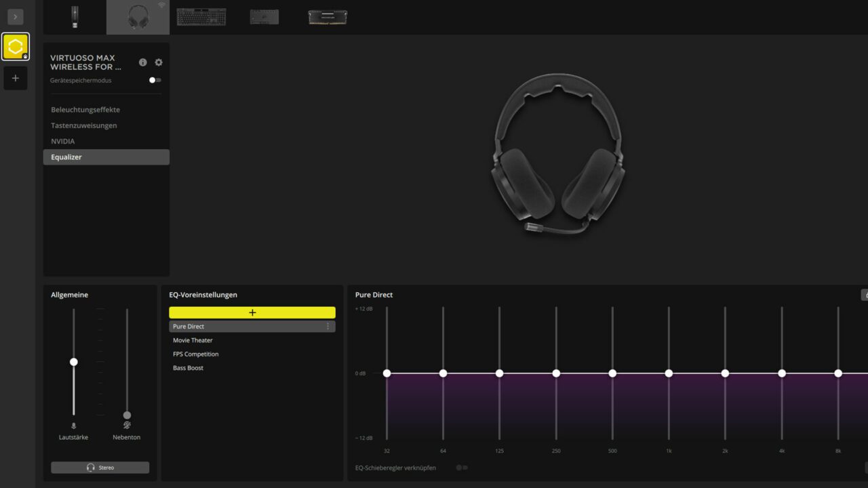The width and height of the screenshot is (868, 488).
Task: Enable EQ-Schieberegler verknüpfen toggle
Action: point(462,468)
